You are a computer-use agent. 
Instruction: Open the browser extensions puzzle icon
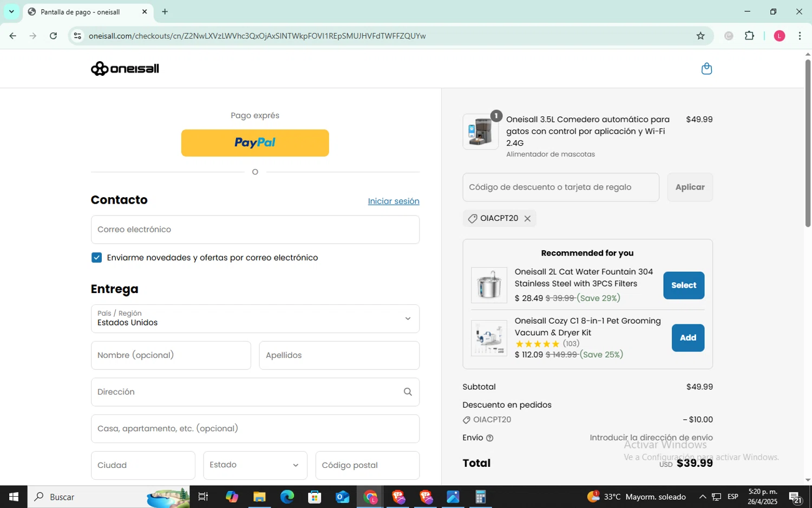tap(749, 36)
